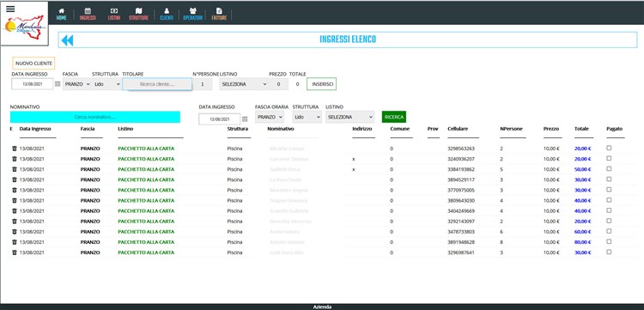Delete the Muratore Angela entry via trash icon
644x310 pixels.
(x=15, y=190)
